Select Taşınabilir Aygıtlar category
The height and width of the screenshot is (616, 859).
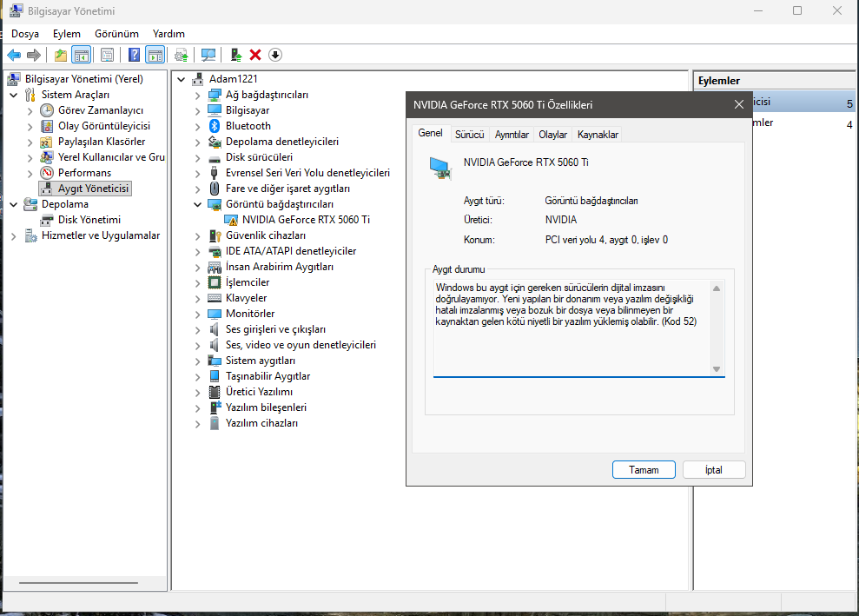click(x=268, y=376)
